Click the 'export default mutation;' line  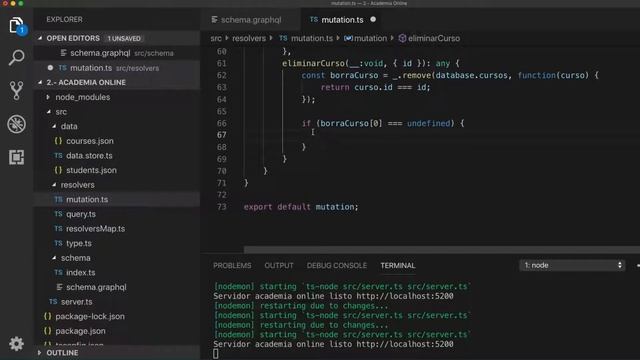click(301, 207)
